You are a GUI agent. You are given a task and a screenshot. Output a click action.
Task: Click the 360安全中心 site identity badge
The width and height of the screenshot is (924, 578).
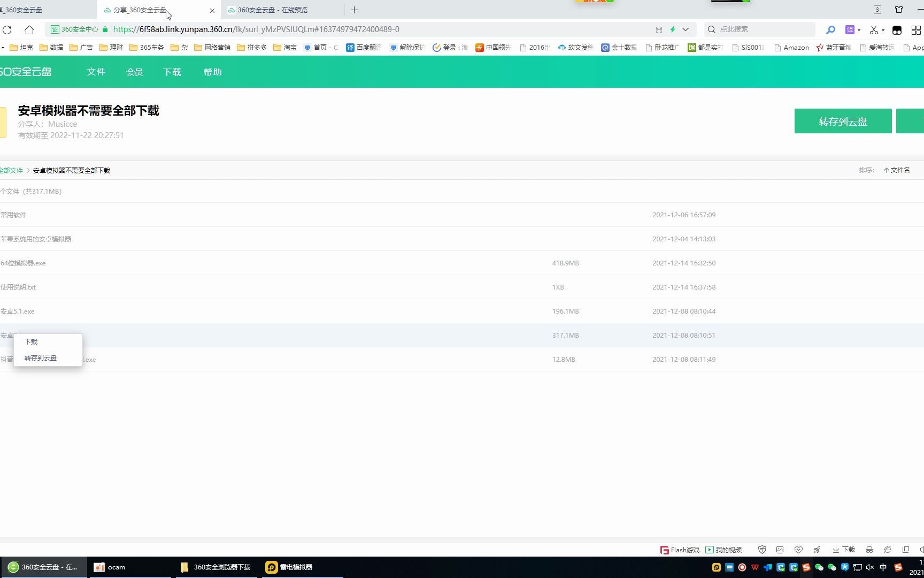coord(75,29)
